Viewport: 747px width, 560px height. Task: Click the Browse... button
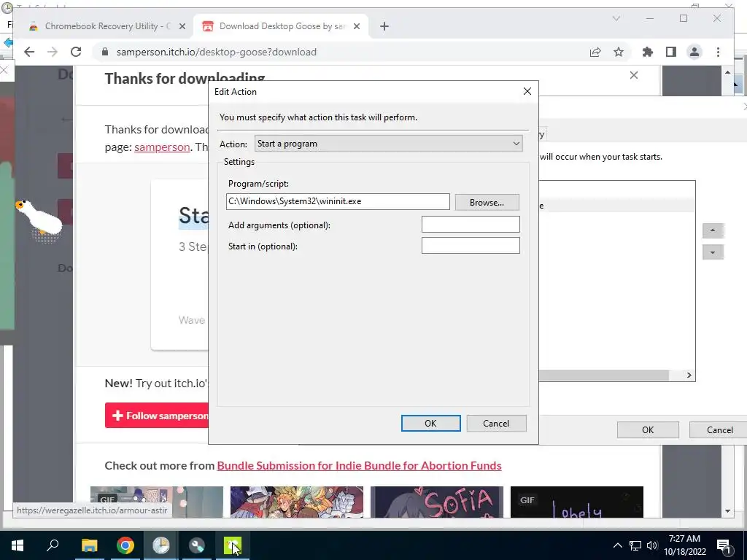[x=487, y=203]
